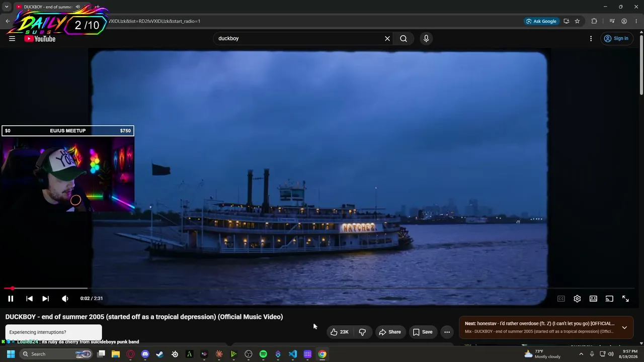Skip back to the previous video

[x=29, y=299]
